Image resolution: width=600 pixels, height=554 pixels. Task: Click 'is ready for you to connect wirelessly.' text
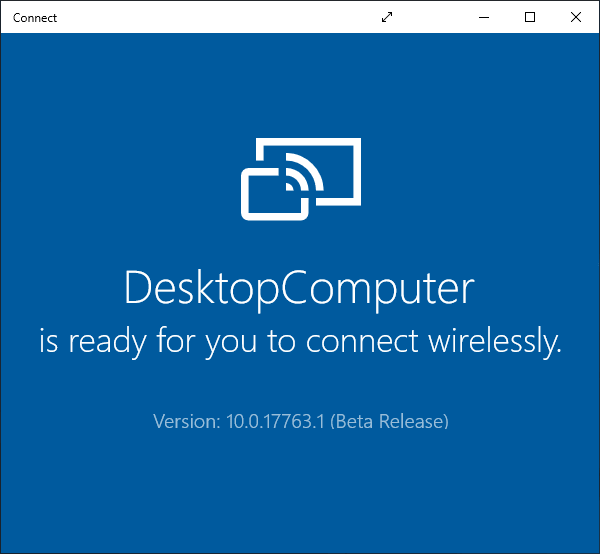300,342
